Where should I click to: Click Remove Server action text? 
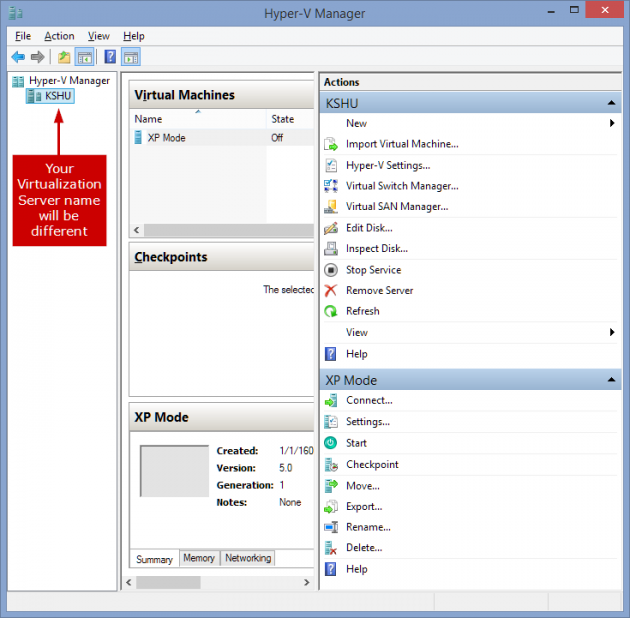point(379,291)
